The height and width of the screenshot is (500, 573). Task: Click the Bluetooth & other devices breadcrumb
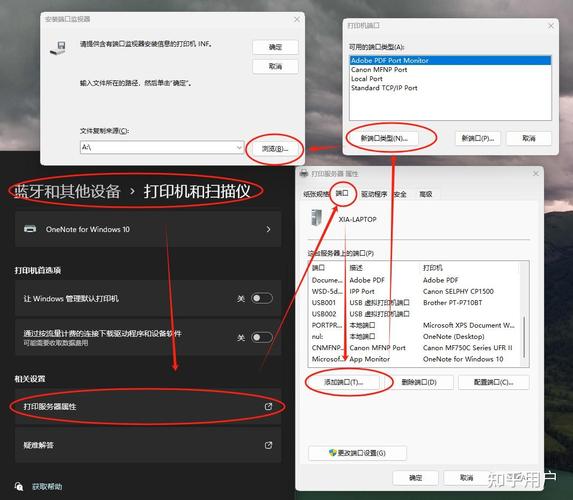click(67, 191)
